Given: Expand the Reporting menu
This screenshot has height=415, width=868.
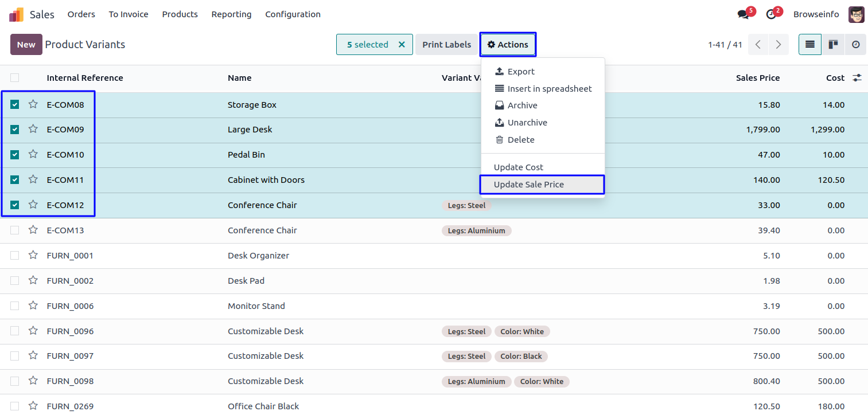Looking at the screenshot, I should (231, 14).
